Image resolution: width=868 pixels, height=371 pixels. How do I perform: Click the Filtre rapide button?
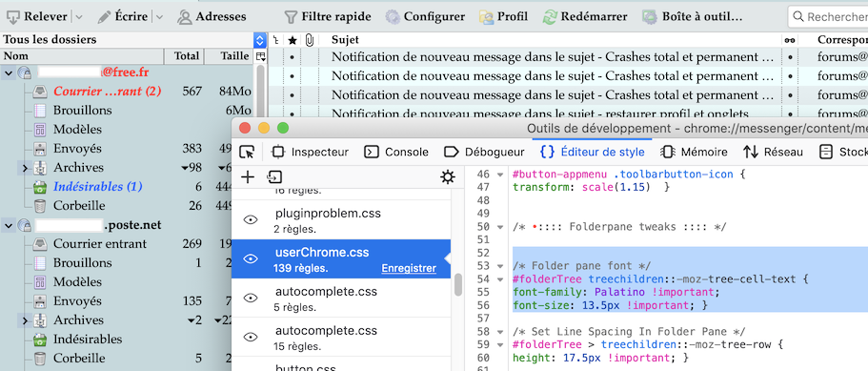(328, 16)
